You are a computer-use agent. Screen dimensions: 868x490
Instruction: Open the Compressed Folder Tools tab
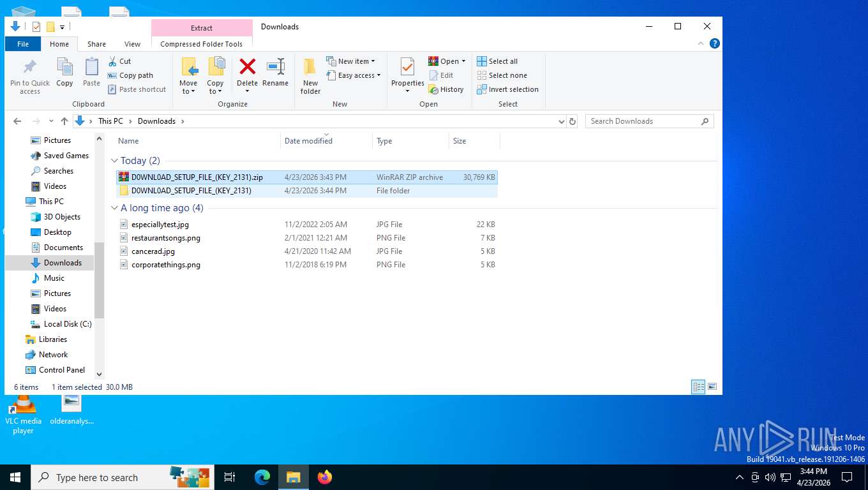(202, 44)
